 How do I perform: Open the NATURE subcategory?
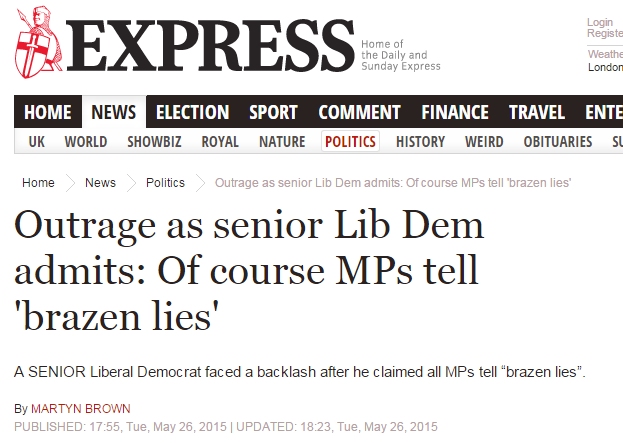282,141
